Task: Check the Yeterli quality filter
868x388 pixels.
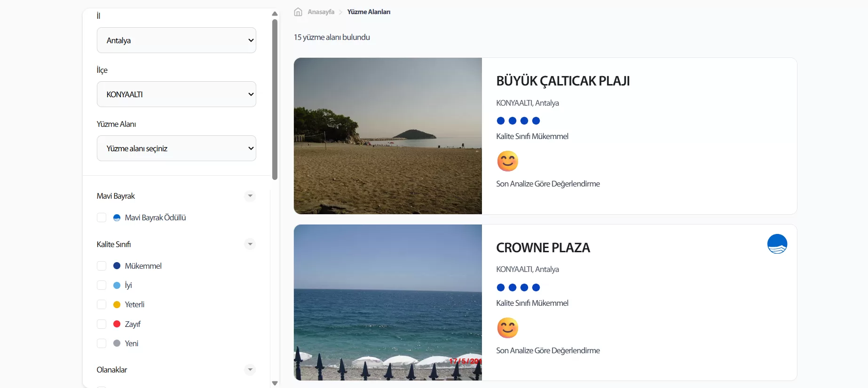Action: tap(102, 304)
